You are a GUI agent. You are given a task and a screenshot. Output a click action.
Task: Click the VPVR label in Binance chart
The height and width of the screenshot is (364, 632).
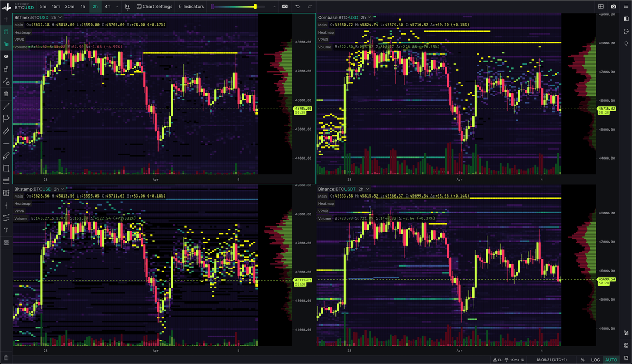pyautogui.click(x=323, y=211)
